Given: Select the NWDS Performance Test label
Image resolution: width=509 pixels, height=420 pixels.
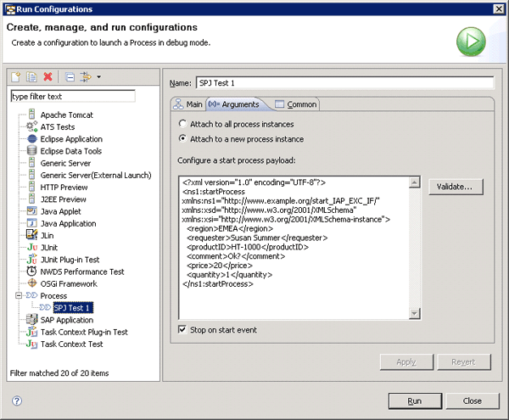Looking at the screenshot, I should coord(82,272).
